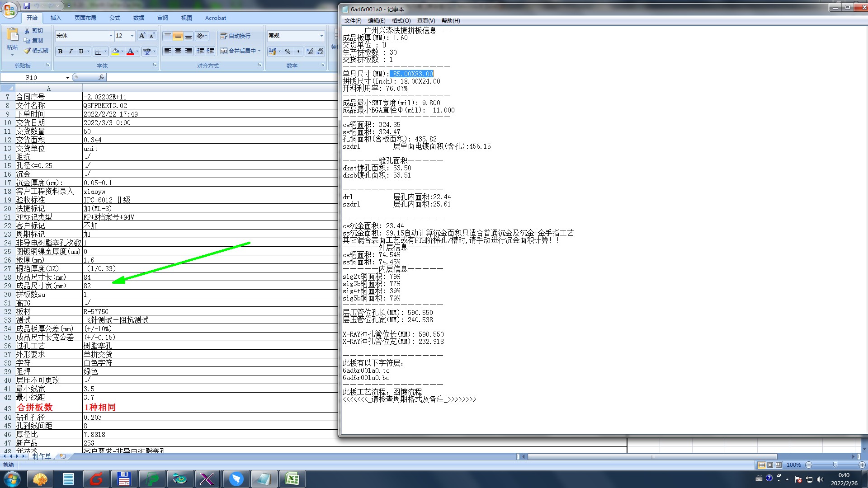Click the increase decimal places icon
The width and height of the screenshot is (868, 488).
(x=310, y=52)
